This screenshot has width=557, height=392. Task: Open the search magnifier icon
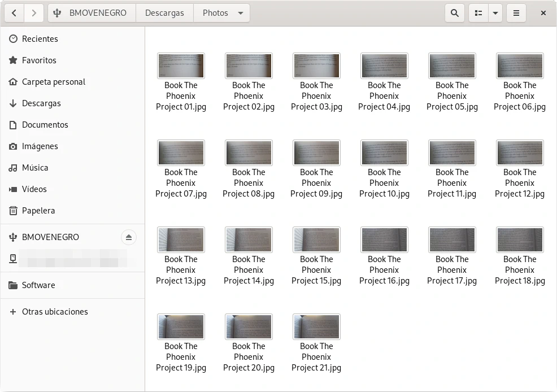(x=455, y=13)
